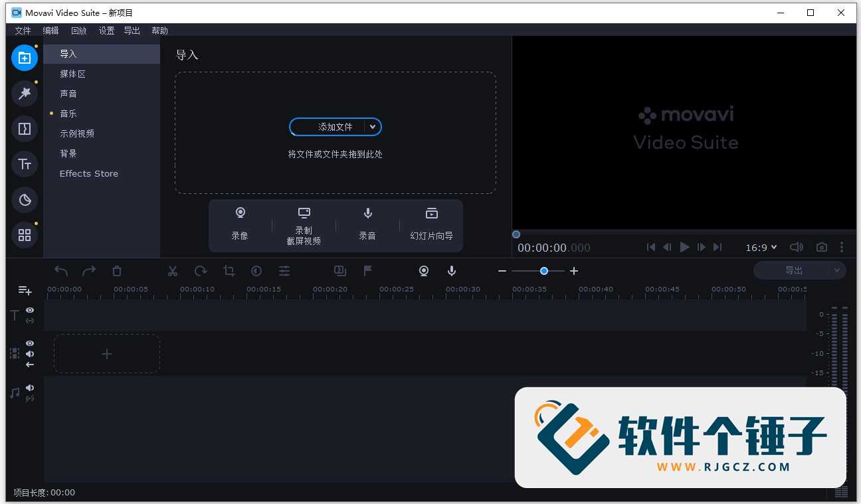Toggle the preview volume speaker
This screenshot has width=861, height=504.
[x=797, y=247]
